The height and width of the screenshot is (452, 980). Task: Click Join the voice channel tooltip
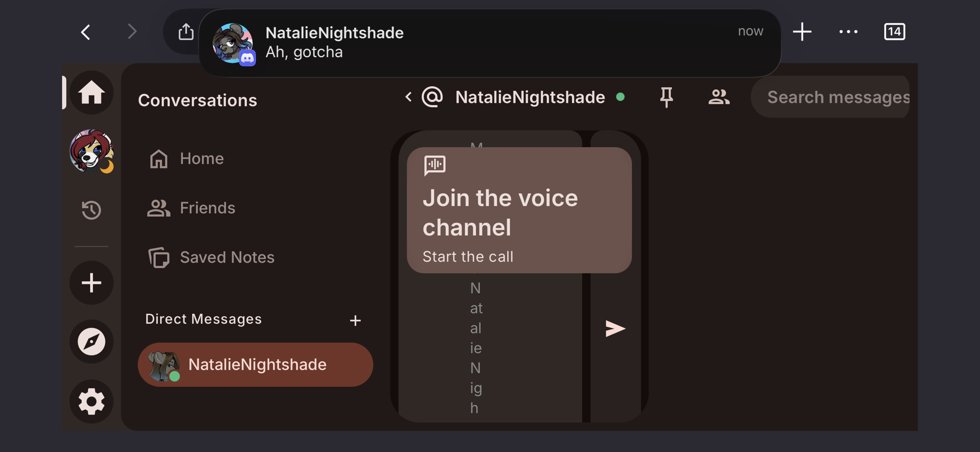[x=519, y=210]
